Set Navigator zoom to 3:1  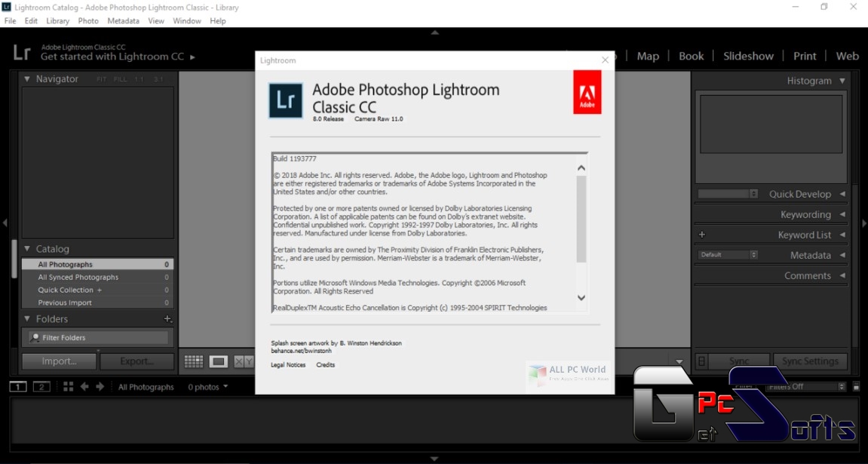(158, 79)
